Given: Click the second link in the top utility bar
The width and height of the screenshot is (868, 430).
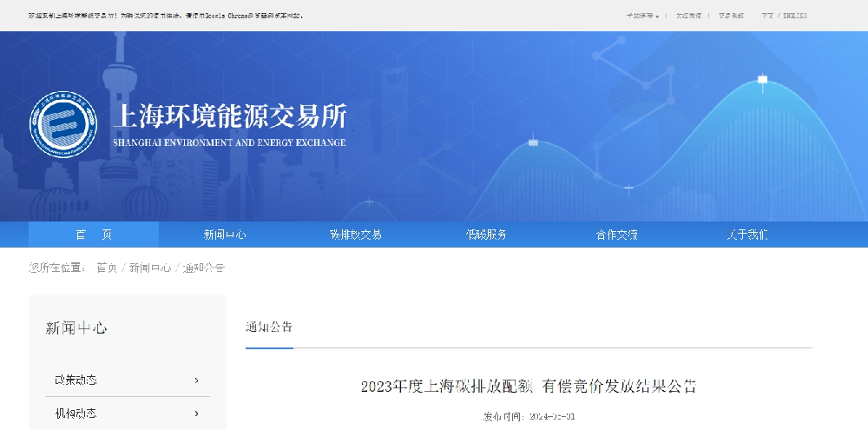Looking at the screenshot, I should [x=688, y=16].
